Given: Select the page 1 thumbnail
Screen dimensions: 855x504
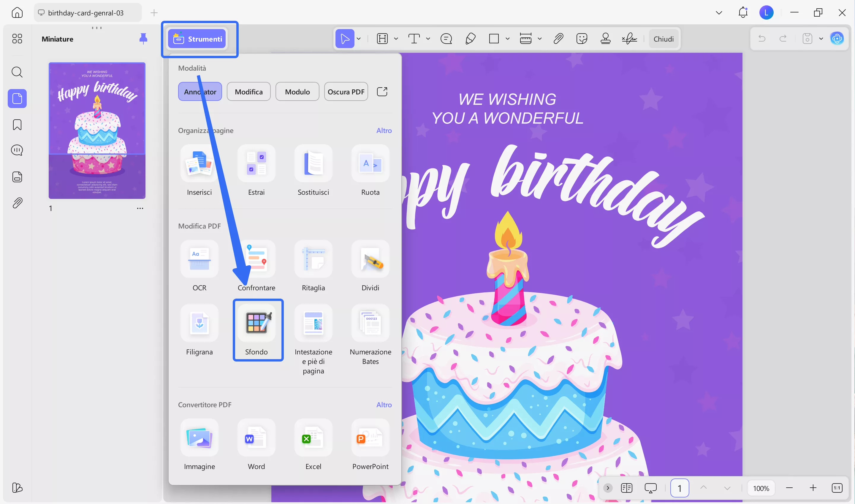Looking at the screenshot, I should 97,130.
